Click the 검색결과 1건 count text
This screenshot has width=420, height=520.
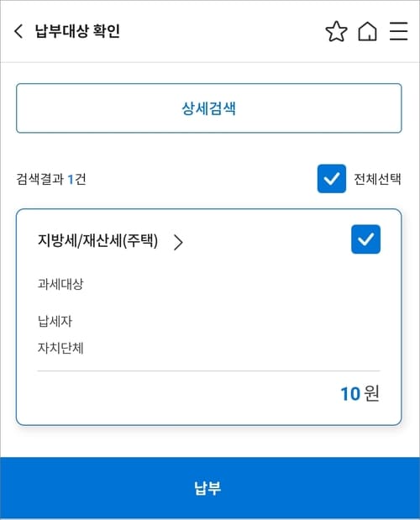51,180
